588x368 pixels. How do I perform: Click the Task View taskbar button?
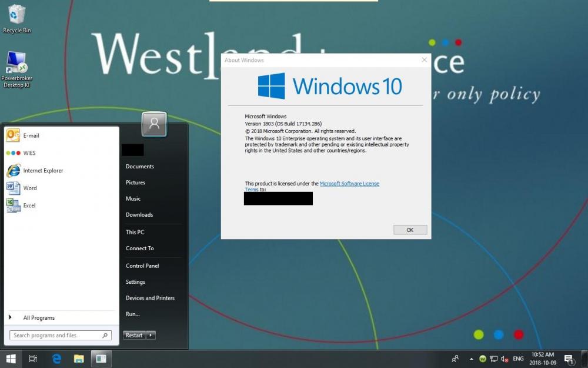tap(34, 359)
